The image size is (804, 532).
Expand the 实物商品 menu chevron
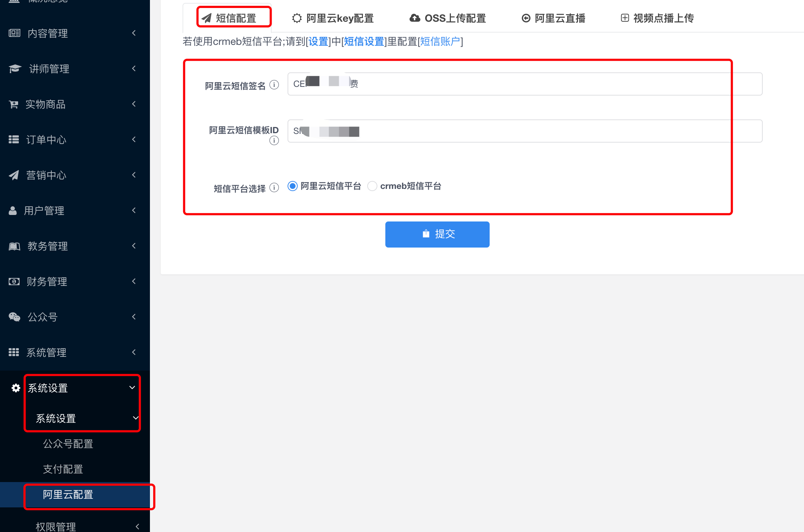134,104
